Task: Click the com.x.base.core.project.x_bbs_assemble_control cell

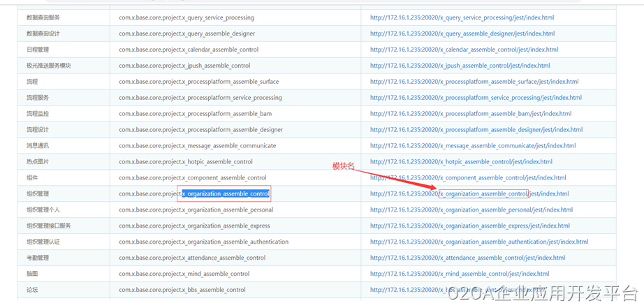Action: click(x=182, y=291)
